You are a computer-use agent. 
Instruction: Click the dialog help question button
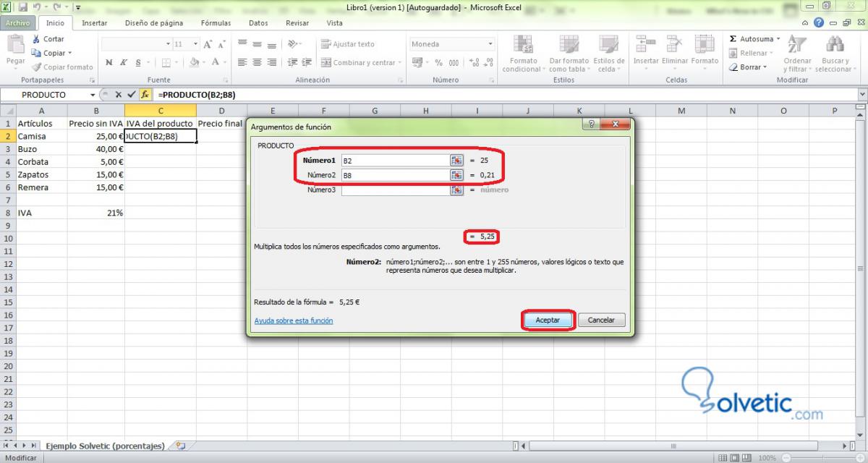click(592, 125)
